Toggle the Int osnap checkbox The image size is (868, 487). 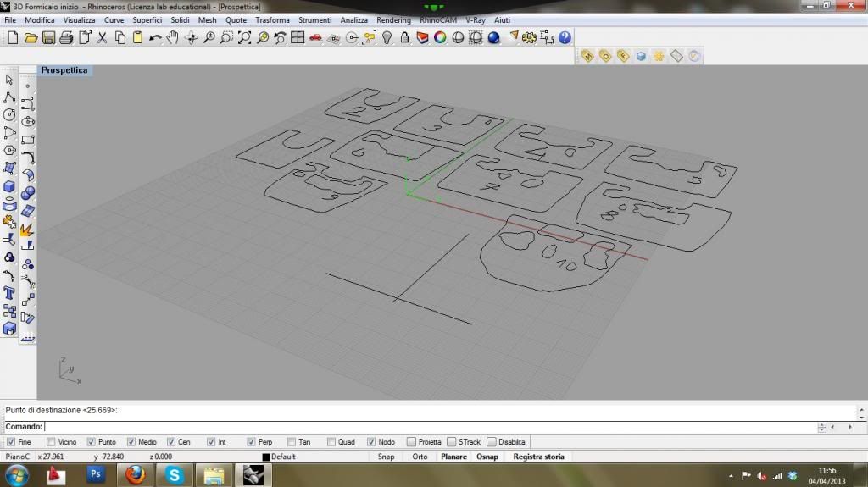click(211, 442)
